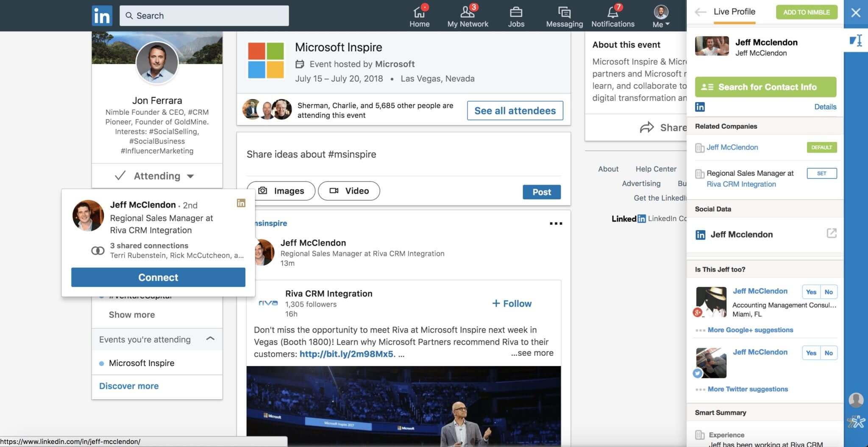Click No for Twitter Jeff McClendon suggestion
868x447 pixels.
pyautogui.click(x=829, y=353)
